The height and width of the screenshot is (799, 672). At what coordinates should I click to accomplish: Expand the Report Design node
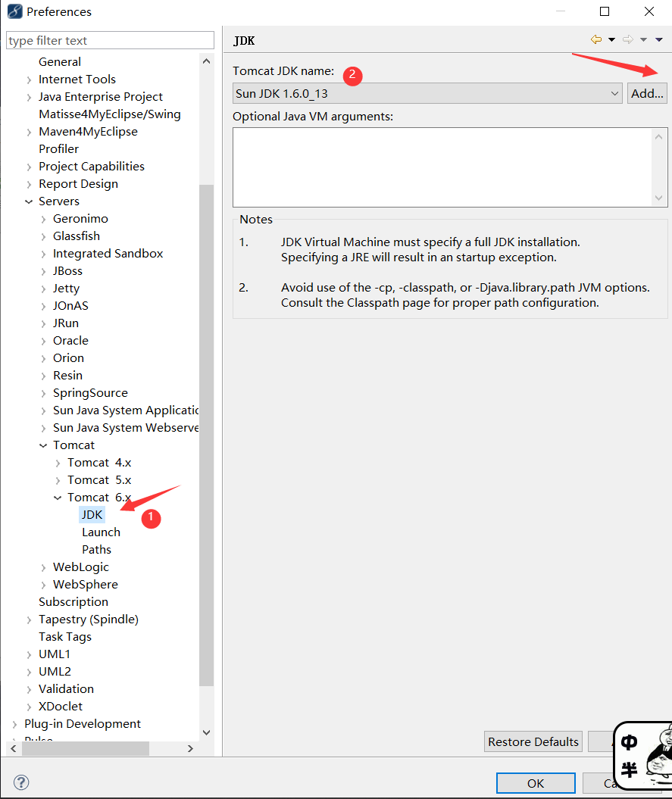pyautogui.click(x=29, y=184)
